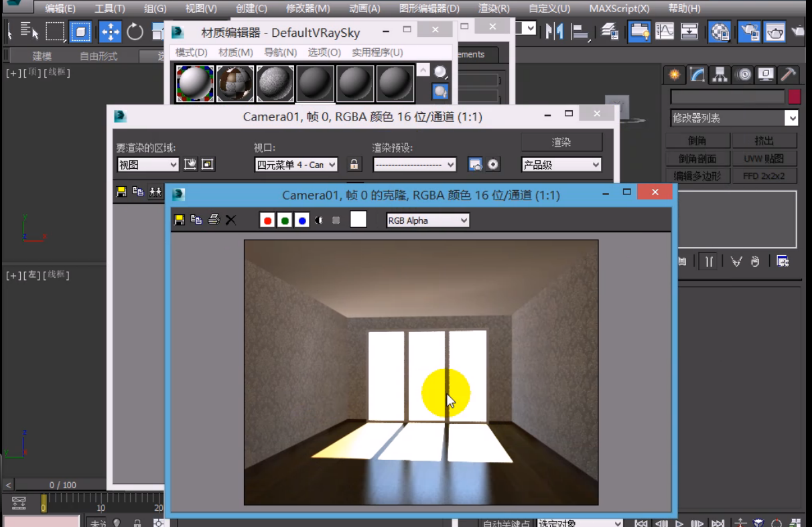Save the cloned render image

179,220
